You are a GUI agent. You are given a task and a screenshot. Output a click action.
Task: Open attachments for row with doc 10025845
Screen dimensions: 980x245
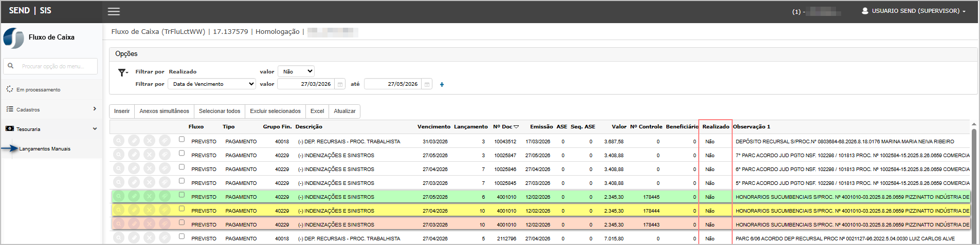(x=165, y=182)
